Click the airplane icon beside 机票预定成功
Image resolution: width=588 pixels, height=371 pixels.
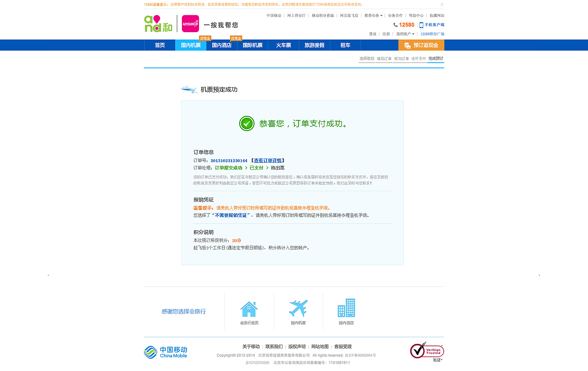point(189,89)
